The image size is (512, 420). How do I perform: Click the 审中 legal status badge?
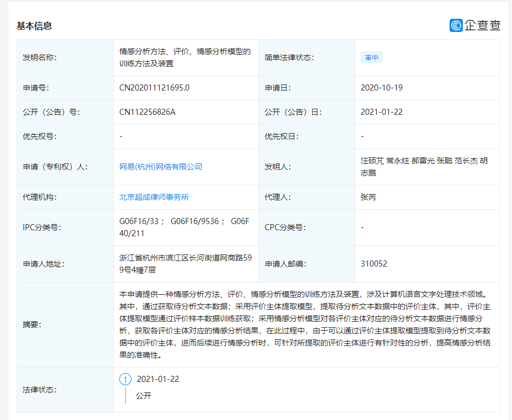(x=372, y=58)
